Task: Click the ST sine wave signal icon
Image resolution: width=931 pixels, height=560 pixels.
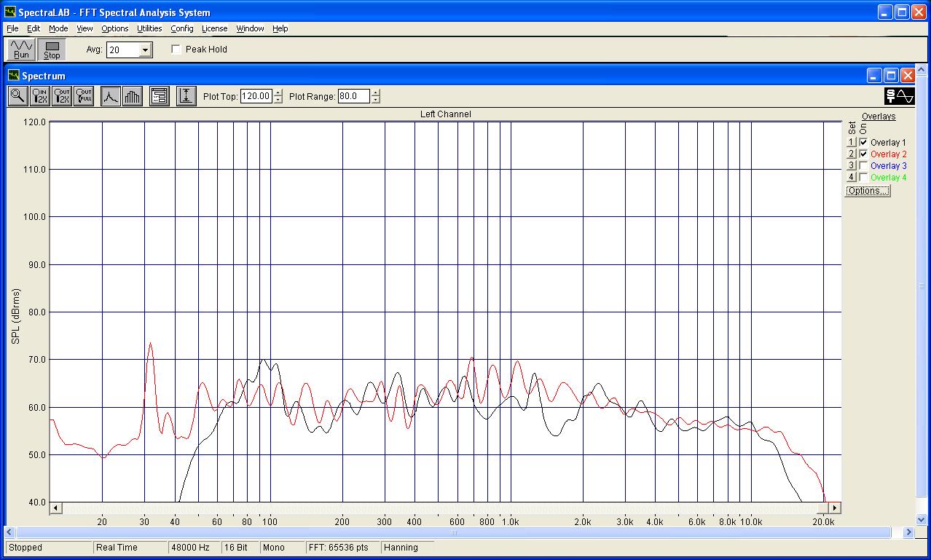Action: click(900, 96)
